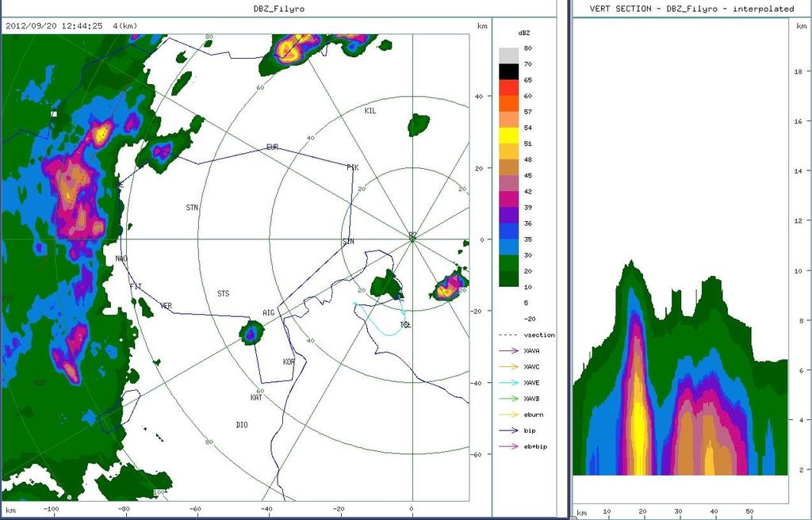Click the KAT station label on map
This screenshot has height=520, width=812.
point(256,397)
